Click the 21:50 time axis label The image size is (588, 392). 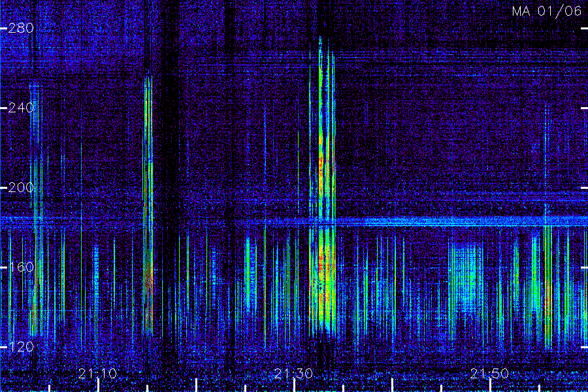(x=489, y=373)
